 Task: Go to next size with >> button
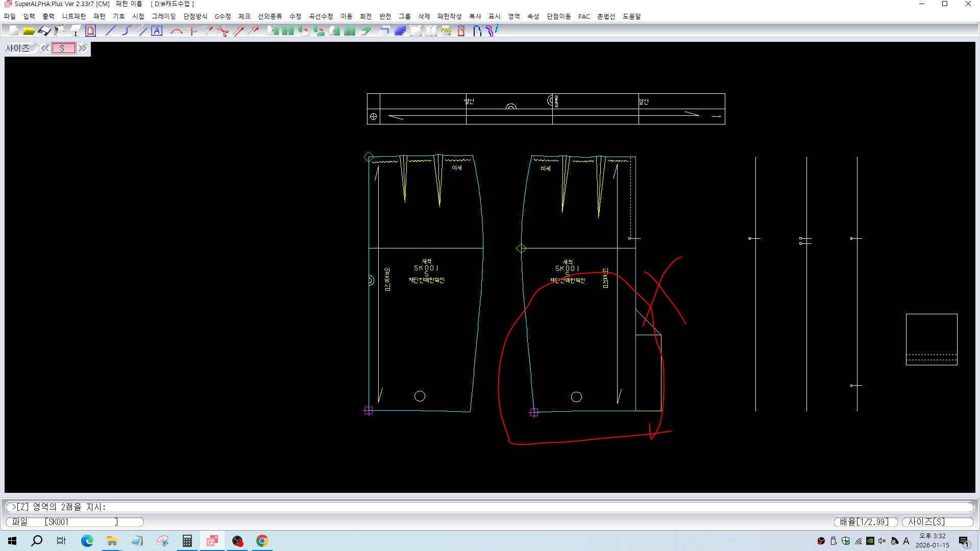tap(83, 48)
